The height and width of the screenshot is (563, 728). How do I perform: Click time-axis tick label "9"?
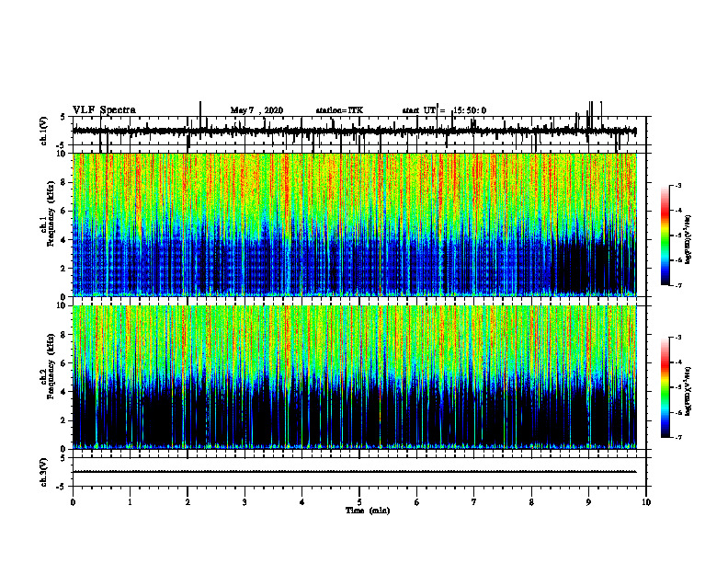[x=588, y=502]
